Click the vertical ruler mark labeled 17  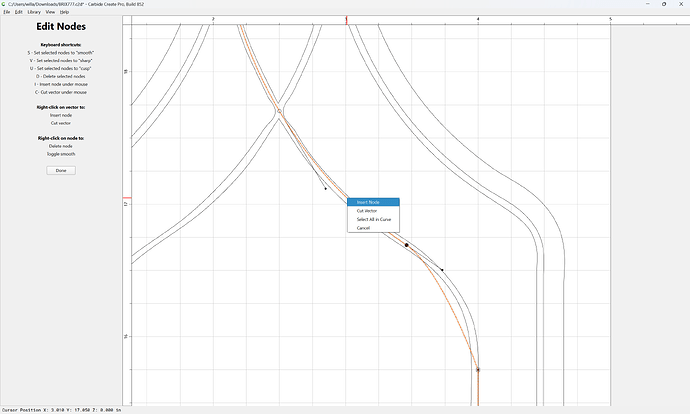(x=126, y=204)
